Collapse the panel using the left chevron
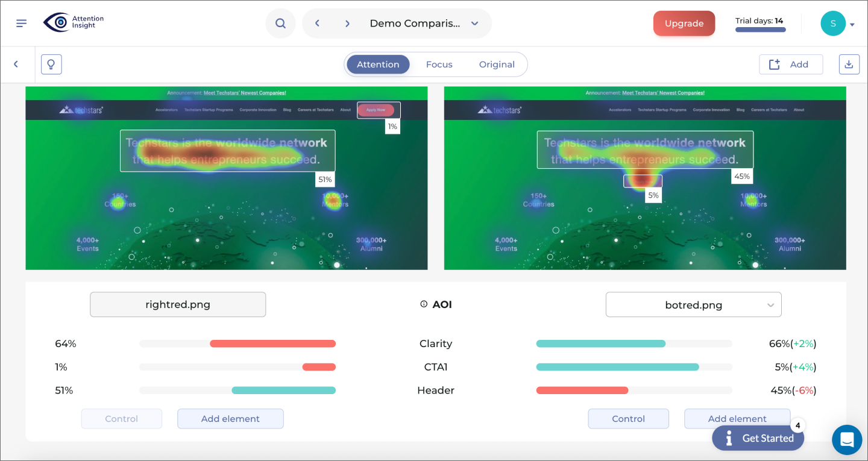Image resolution: width=868 pixels, height=461 pixels. coord(16,64)
